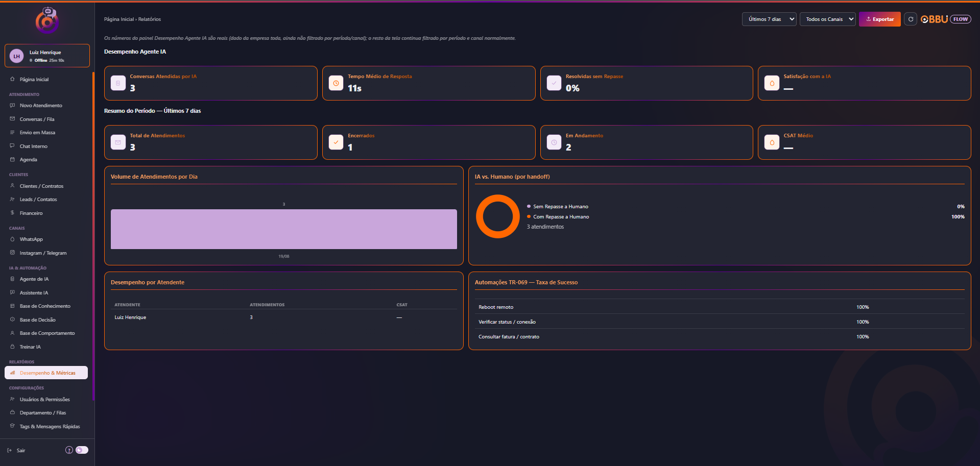
Task: Click the Satisfação com a IA card icon
Action: [x=772, y=83]
